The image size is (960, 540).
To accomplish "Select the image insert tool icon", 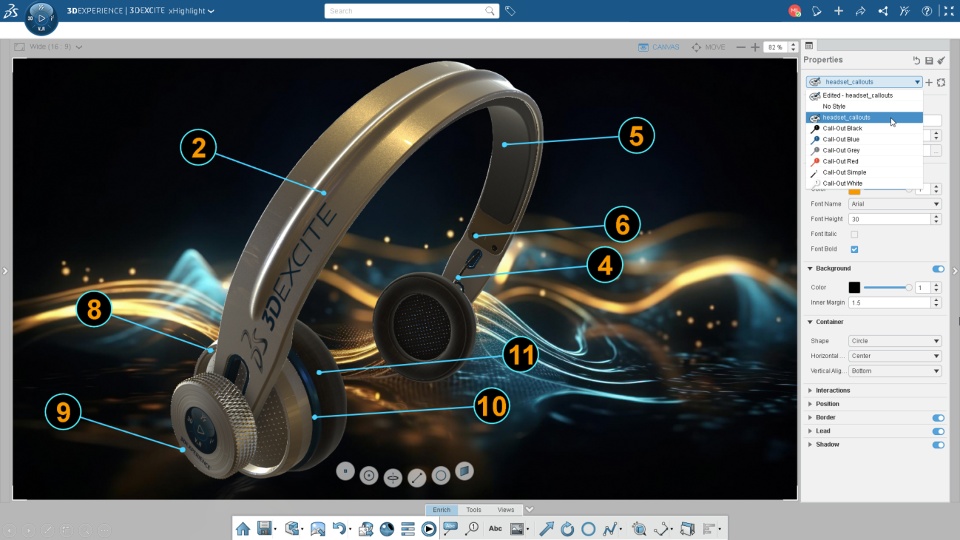I will point(517,528).
